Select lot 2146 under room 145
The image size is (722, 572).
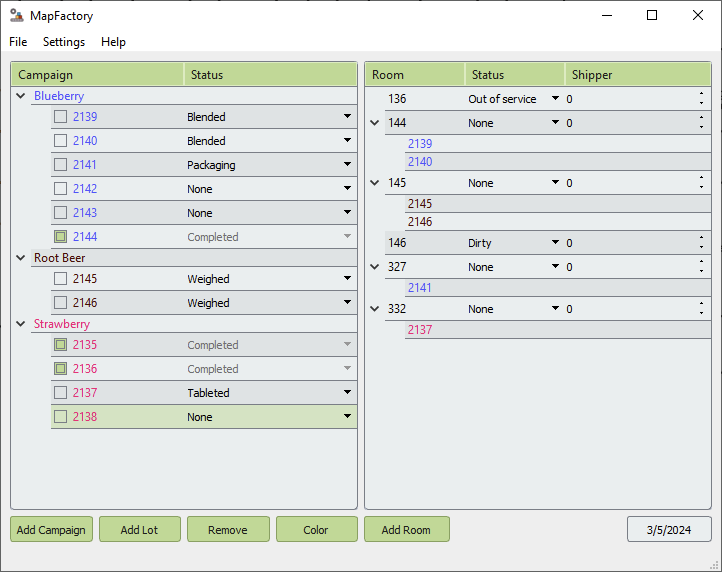point(558,222)
